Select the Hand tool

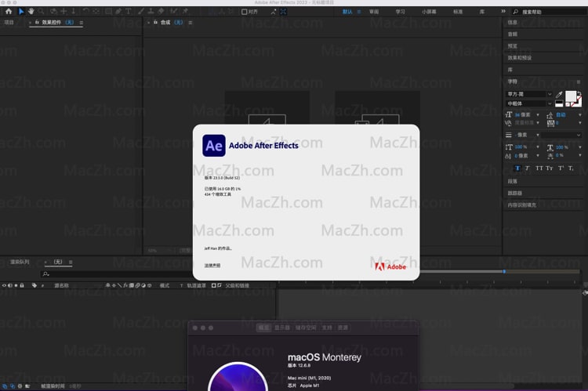click(31, 12)
